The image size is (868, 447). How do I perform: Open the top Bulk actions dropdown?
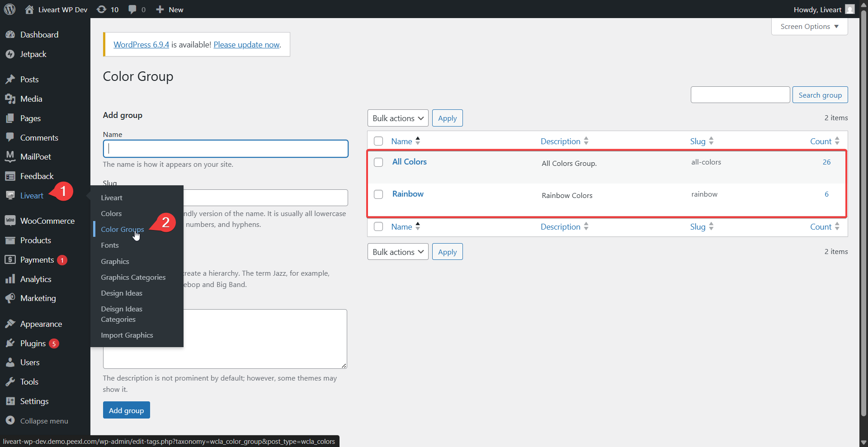coord(397,118)
